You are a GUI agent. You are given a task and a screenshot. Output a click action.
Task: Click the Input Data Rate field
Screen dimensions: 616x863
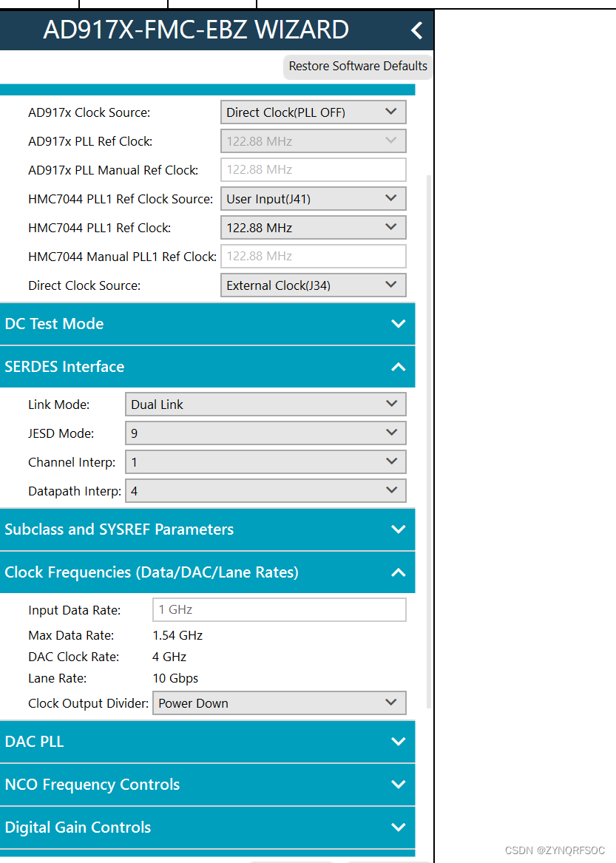coord(279,610)
